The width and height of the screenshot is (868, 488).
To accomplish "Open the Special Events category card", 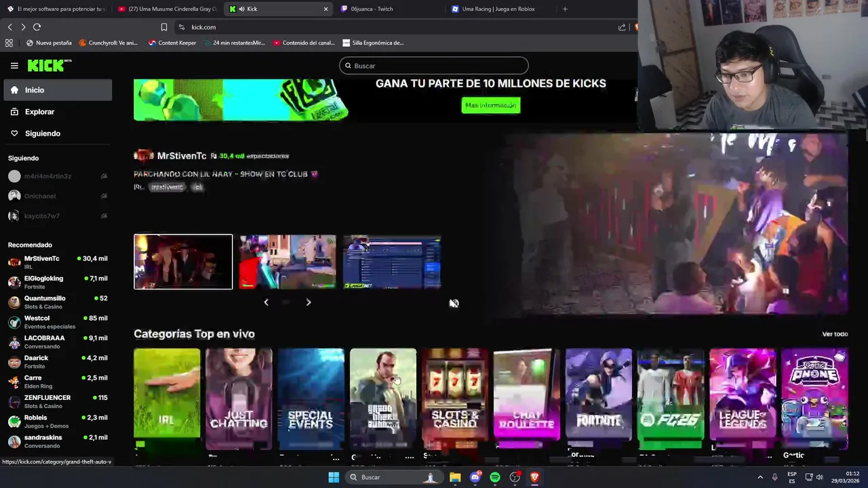I will (311, 399).
